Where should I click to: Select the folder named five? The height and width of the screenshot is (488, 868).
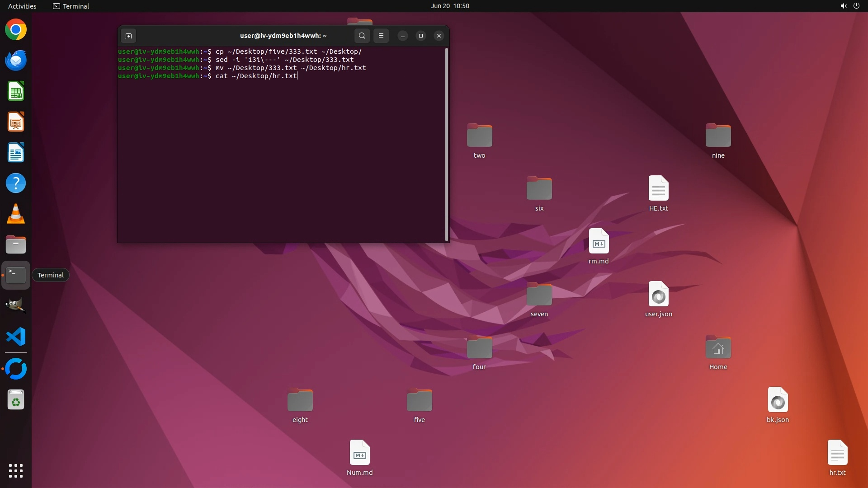tap(419, 401)
